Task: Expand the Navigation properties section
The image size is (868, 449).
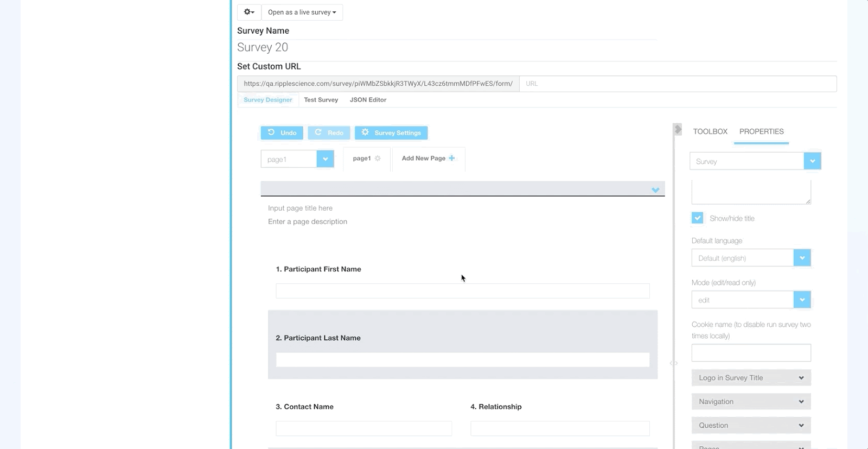Action: [751, 402]
